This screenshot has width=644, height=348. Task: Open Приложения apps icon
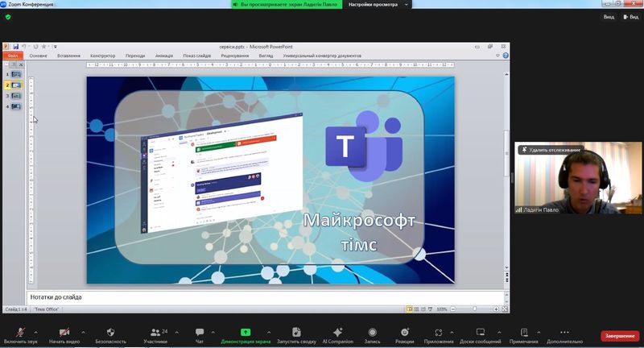tap(438, 332)
